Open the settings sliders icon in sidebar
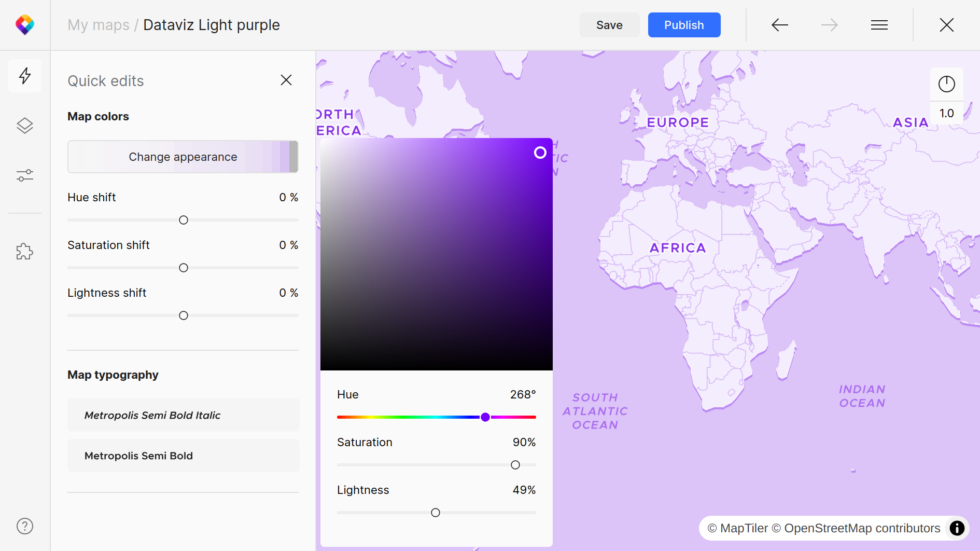980x551 pixels. pos(25,175)
